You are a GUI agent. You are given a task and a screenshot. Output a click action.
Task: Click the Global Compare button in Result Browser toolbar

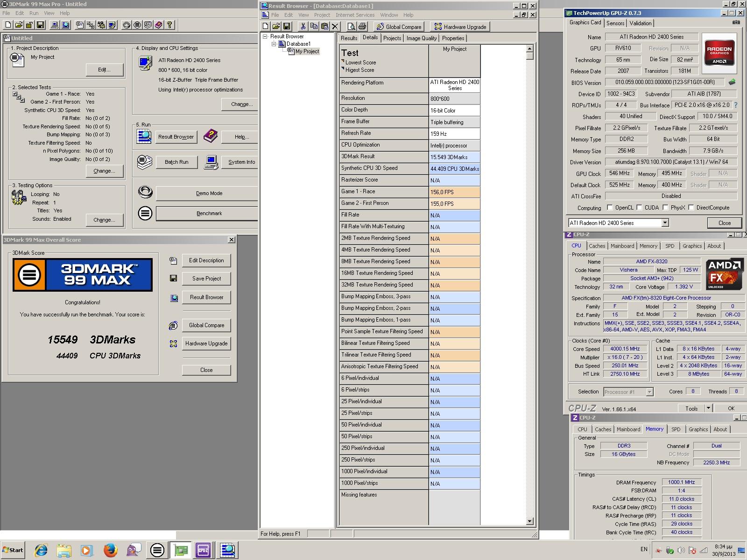[x=399, y=27]
